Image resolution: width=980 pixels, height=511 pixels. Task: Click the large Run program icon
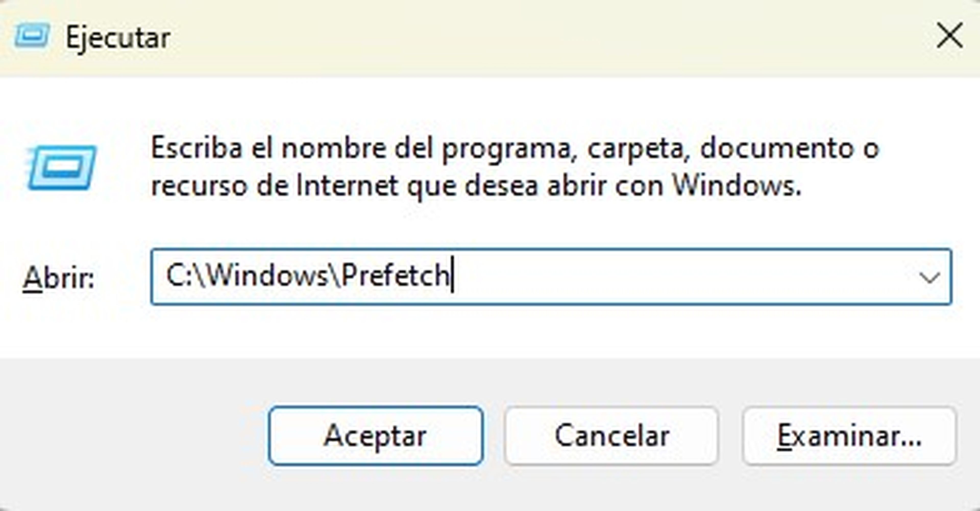[62, 167]
